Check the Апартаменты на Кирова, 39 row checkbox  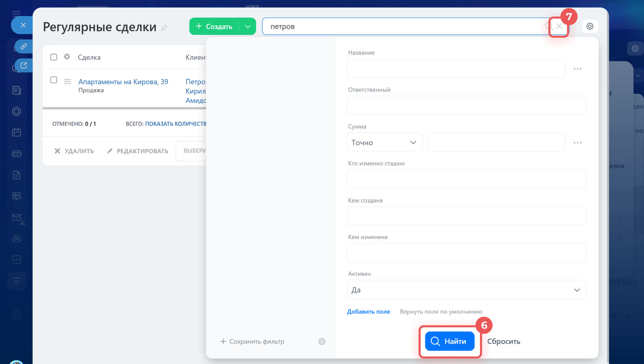(54, 80)
